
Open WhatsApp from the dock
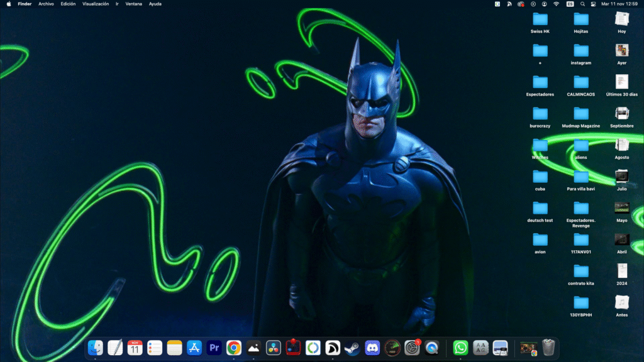click(461, 348)
